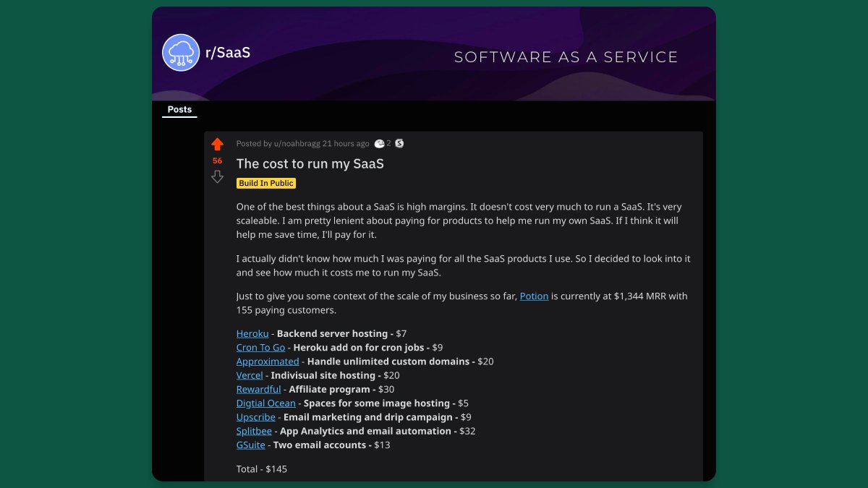Click the Total - $145 line

262,469
